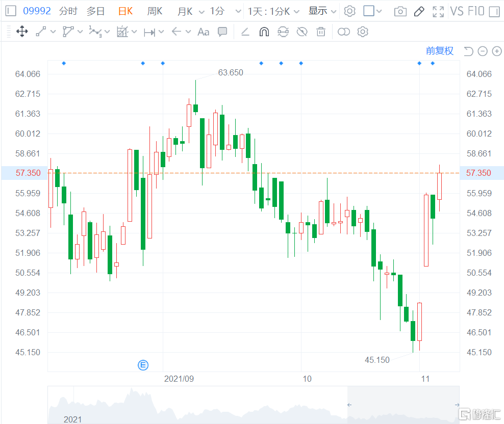Image resolution: width=504 pixels, height=424 pixels.
Task: Toggle hide drawings eye icon
Action: 302,32
